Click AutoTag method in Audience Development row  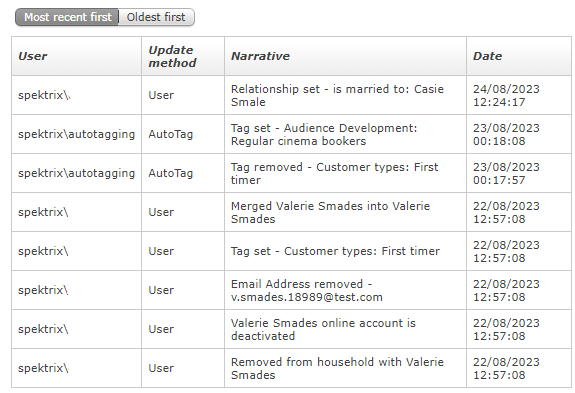171,135
